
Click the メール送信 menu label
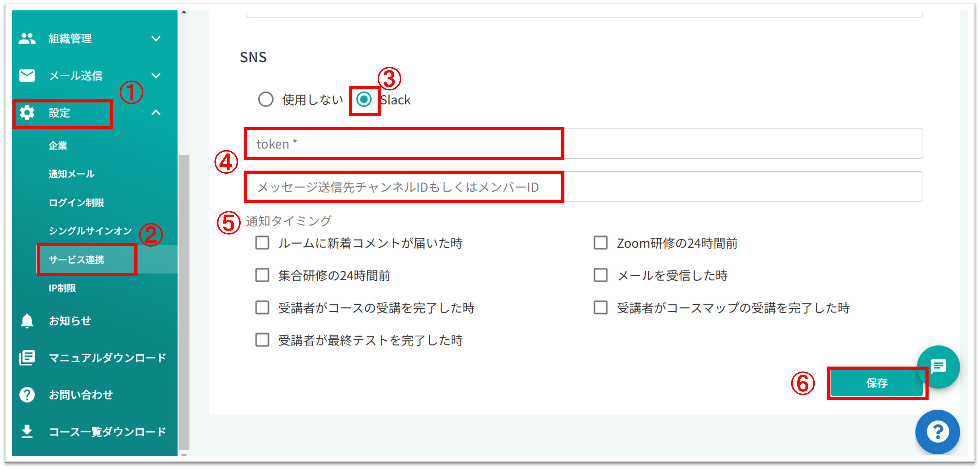click(75, 75)
